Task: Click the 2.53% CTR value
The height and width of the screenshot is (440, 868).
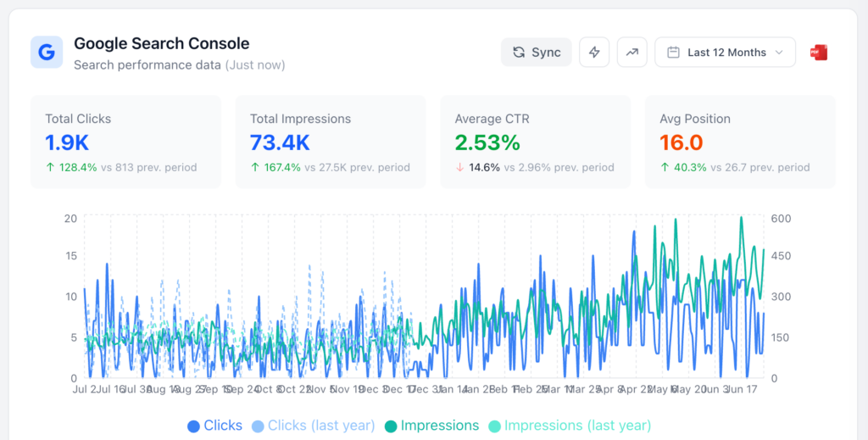Action: click(487, 142)
